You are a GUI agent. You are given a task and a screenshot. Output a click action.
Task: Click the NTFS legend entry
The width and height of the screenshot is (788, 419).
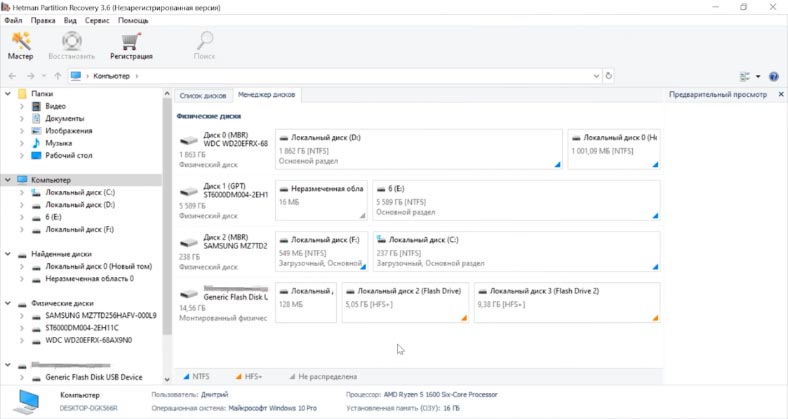pos(196,376)
